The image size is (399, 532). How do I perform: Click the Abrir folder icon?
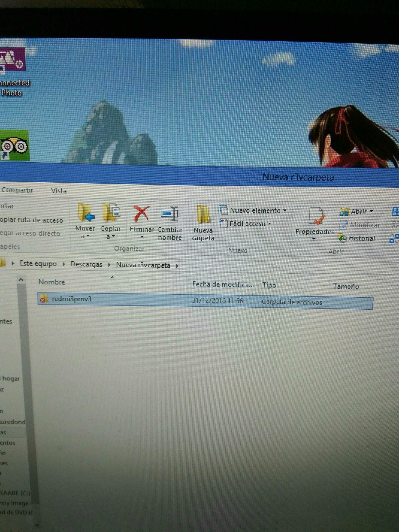click(344, 212)
